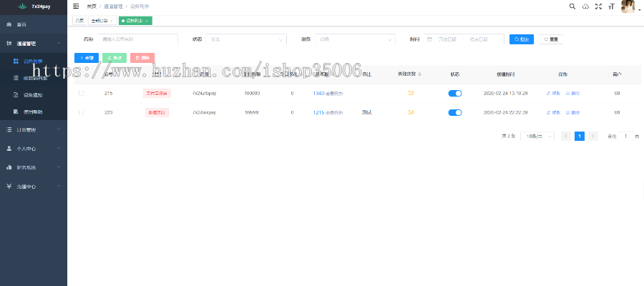644x286 pixels.
Task: Click the green 修改 button above the table
Action: [x=114, y=58]
